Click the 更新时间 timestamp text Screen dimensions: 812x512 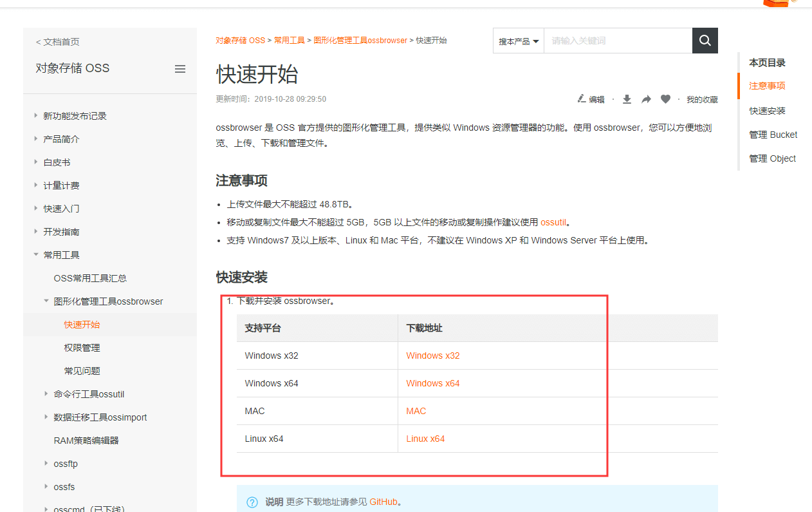tap(271, 99)
